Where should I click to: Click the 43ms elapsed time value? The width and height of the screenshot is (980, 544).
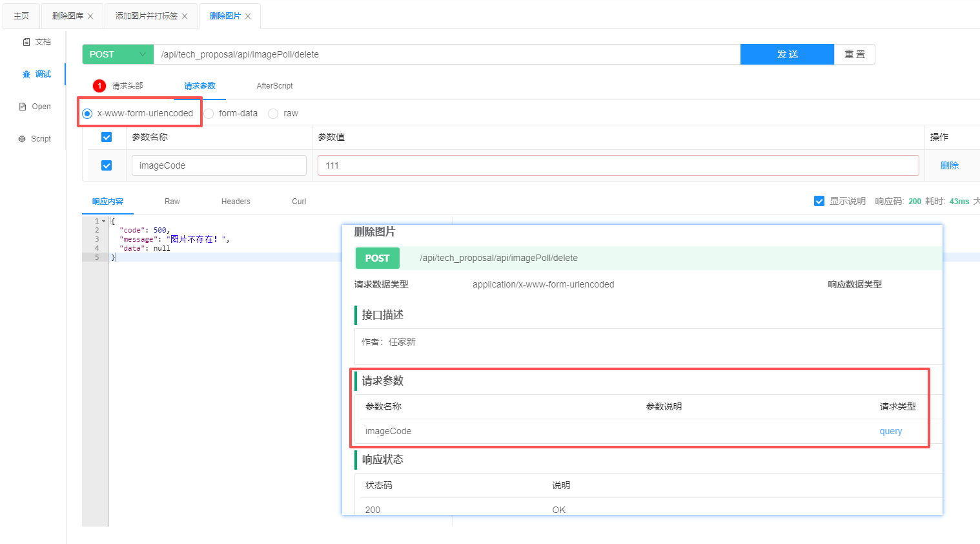[x=959, y=201]
